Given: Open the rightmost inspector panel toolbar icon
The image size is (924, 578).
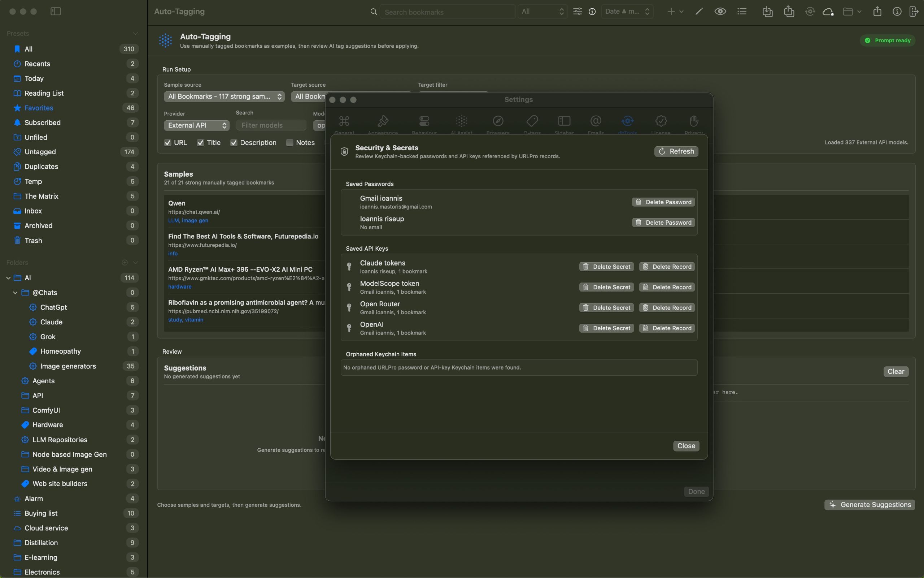Looking at the screenshot, I should tap(914, 12).
